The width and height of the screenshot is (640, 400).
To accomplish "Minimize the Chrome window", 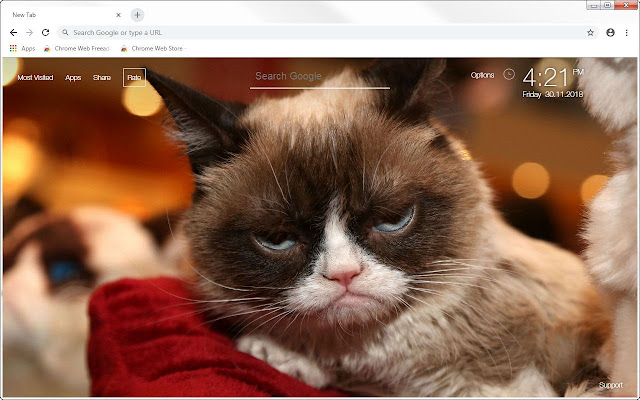I will click(x=594, y=5).
